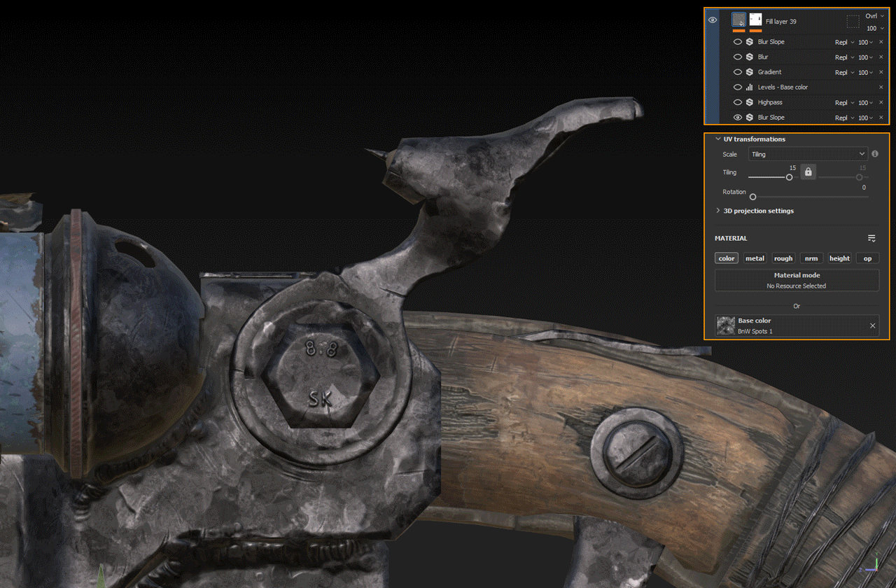Hide Fill layer 39 using its eye toggle
896x588 pixels.
pyautogui.click(x=713, y=20)
